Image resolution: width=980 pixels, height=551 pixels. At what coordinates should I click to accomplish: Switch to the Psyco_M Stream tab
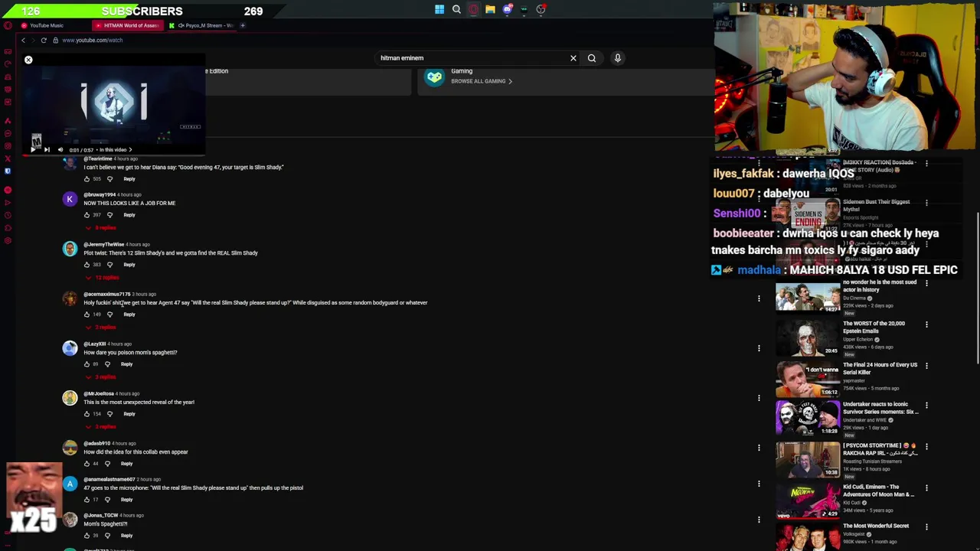tap(201, 25)
